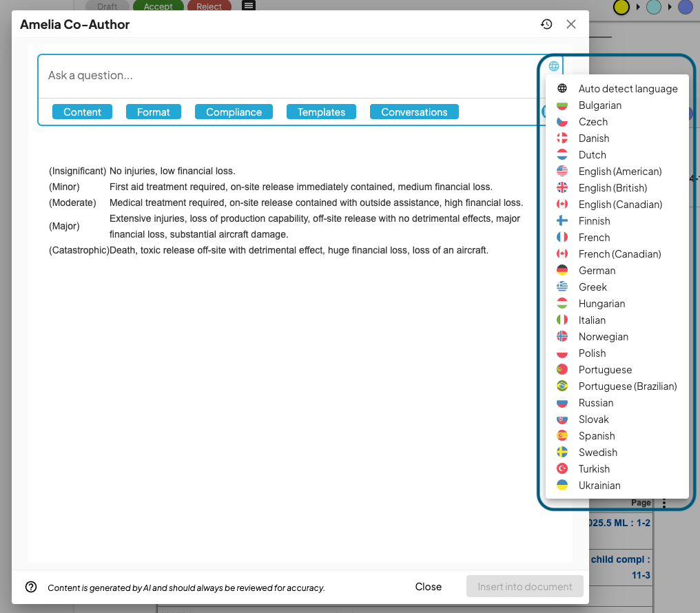This screenshot has height=613, width=700.
Task: Click the Content prompt button
Action: click(x=82, y=112)
